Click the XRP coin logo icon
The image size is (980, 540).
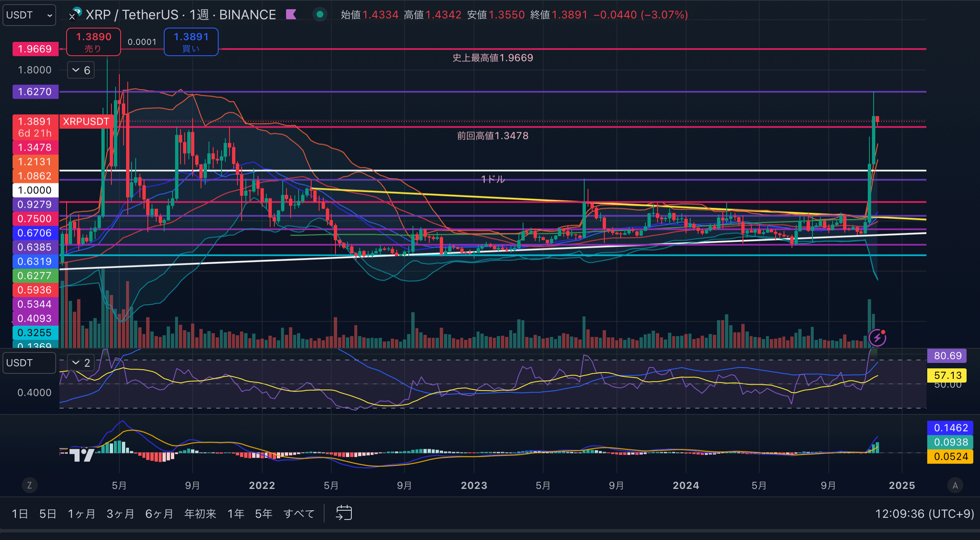click(76, 14)
